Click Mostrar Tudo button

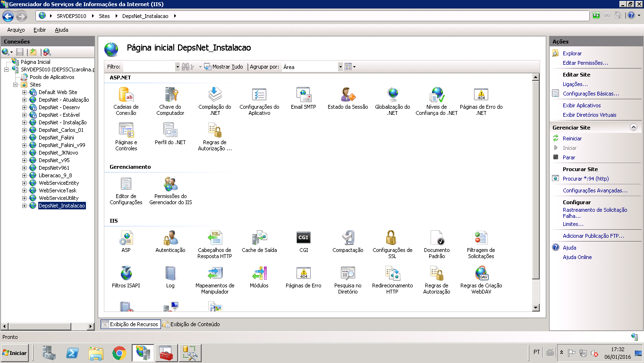pos(224,67)
